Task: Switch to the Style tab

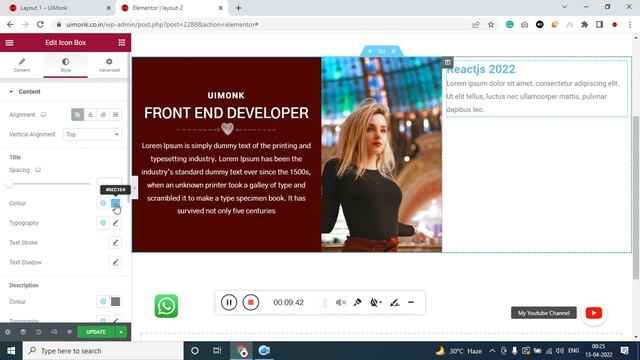Action: 65,65
